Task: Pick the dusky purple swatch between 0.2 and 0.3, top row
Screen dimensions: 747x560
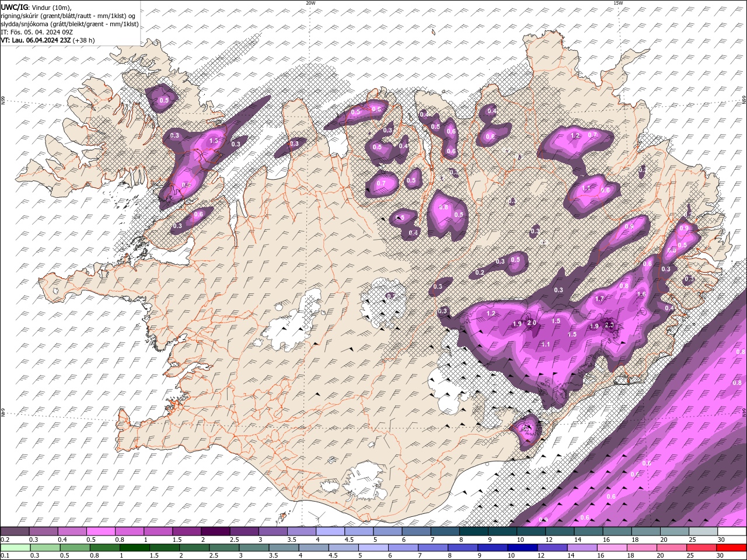Action: [15, 531]
